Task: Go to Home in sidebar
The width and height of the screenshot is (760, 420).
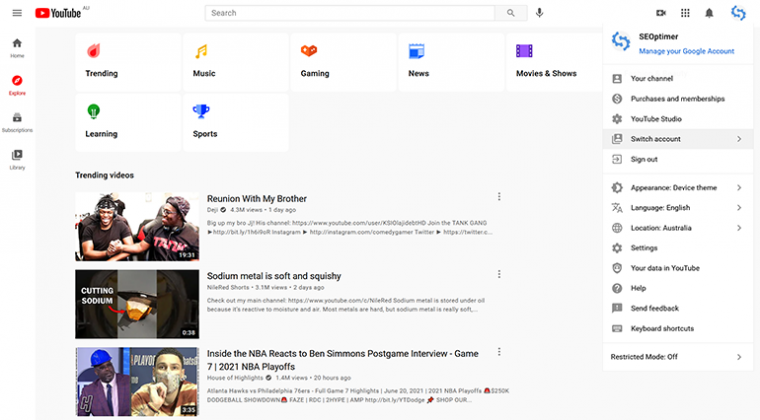Action: click(x=17, y=48)
